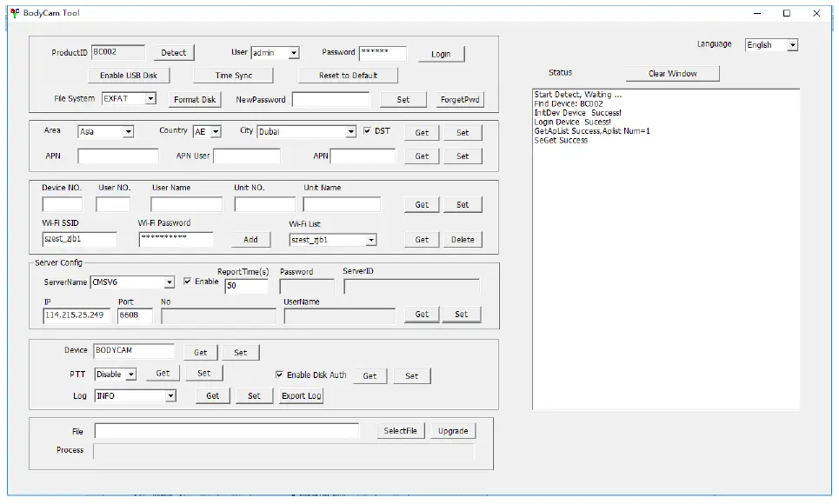This screenshot has width=839, height=504.
Task: Click the Format Disk button
Action: tap(195, 100)
